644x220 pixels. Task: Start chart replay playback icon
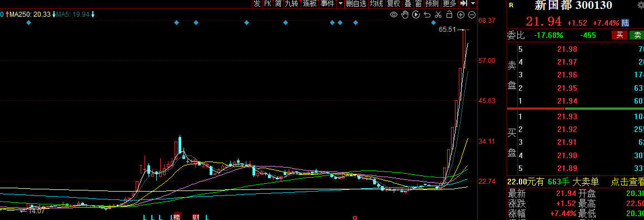point(416,15)
